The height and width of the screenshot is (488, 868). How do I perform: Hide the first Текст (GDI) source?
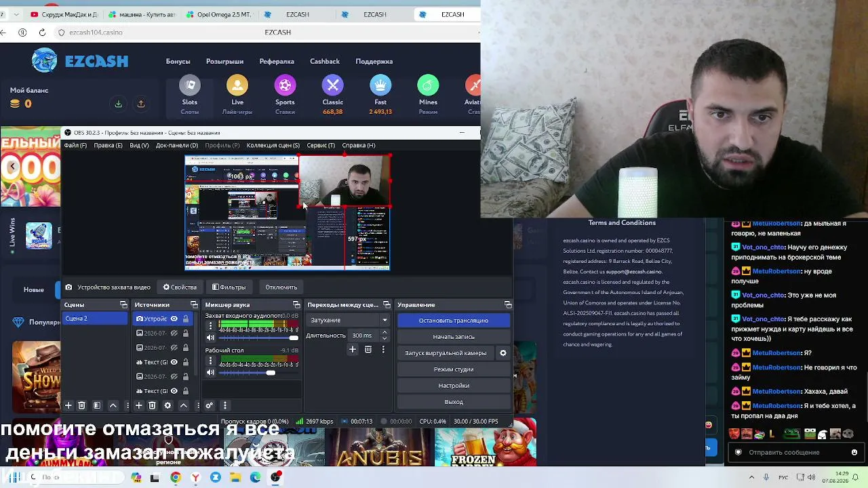click(x=174, y=362)
